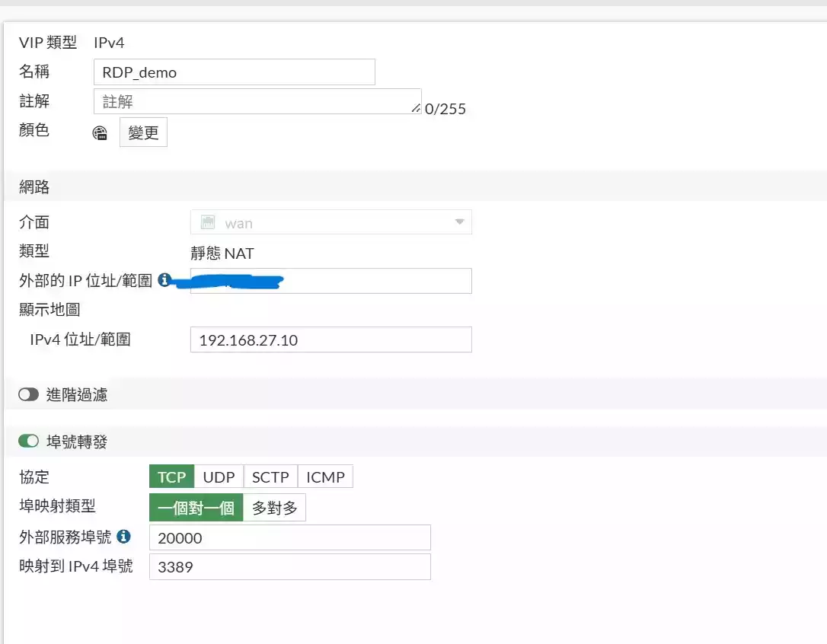Click the 外部的 IP 位址/範圍 input field

coord(373,281)
